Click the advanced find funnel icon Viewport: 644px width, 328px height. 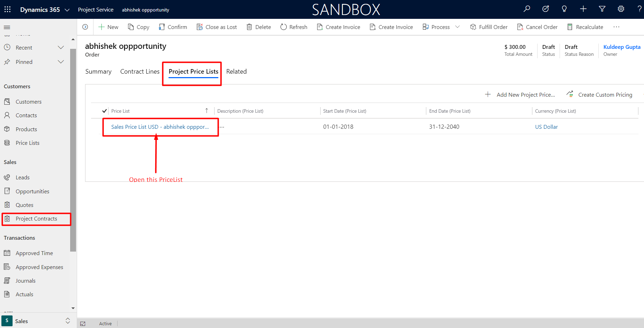pos(602,9)
